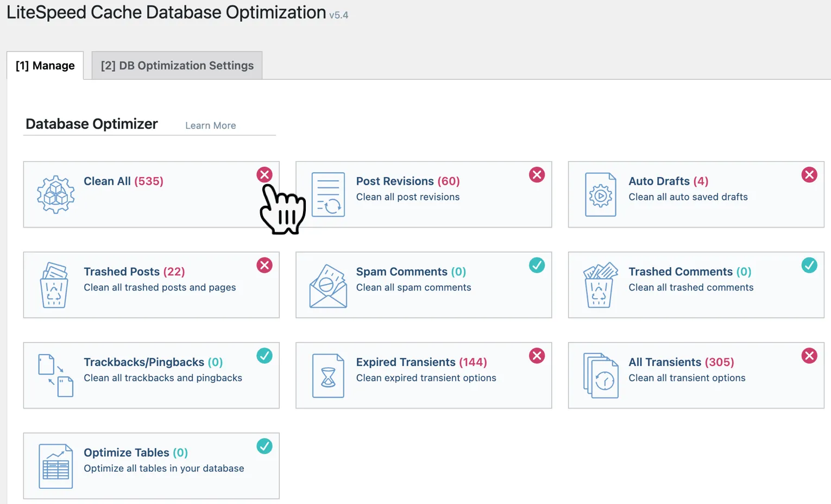Screen dimensions: 831x504
Task: Click the Expired Transients (144) title
Action: click(x=421, y=362)
